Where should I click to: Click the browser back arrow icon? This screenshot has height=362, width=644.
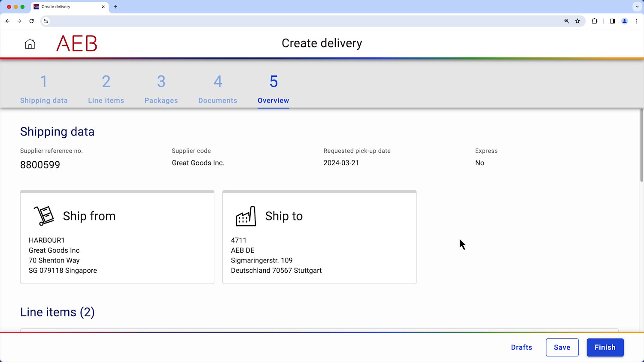pos(7,21)
